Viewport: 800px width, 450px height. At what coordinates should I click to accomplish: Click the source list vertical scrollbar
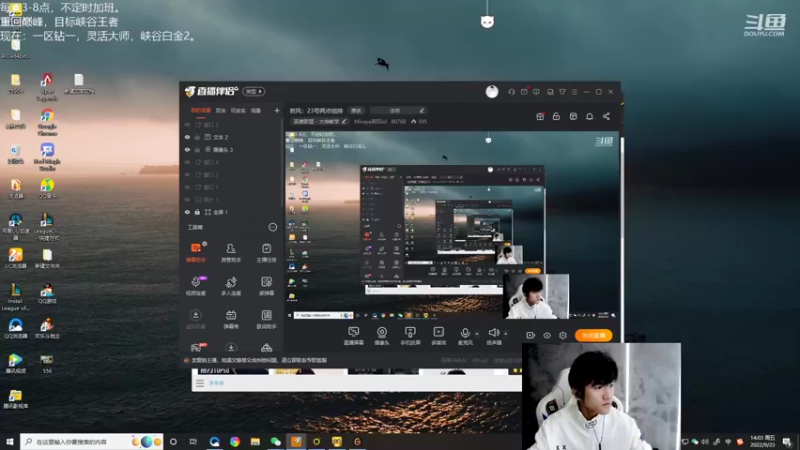point(281,163)
